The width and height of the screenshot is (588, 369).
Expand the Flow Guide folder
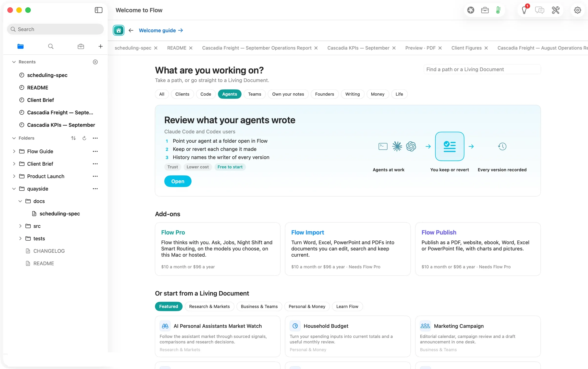pos(14,151)
